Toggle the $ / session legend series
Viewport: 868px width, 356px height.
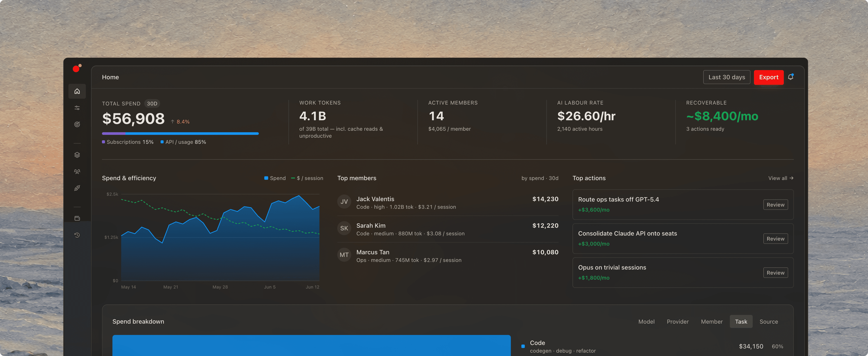tap(307, 178)
